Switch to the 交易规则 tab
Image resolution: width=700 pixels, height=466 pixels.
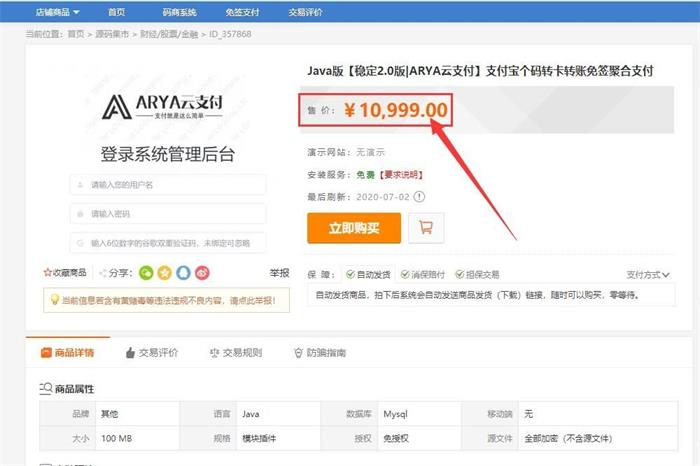236,353
